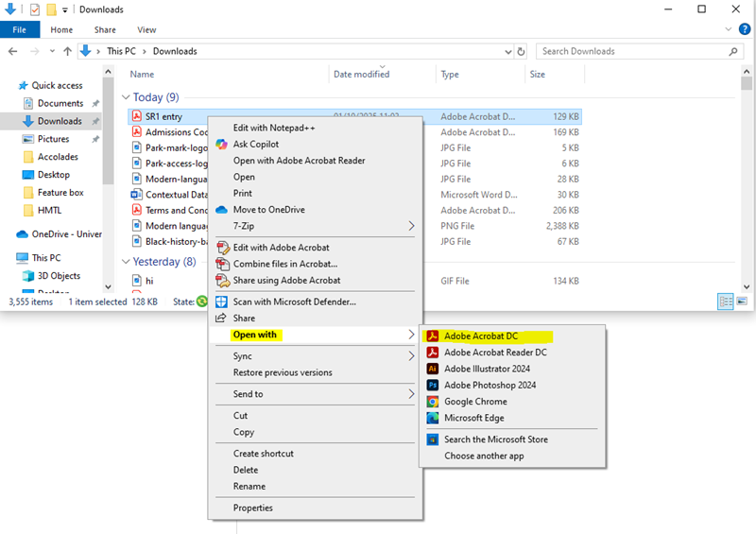756x534 pixels.
Task: Click the Adobe Illustrator 2024 icon
Action: [433, 369]
